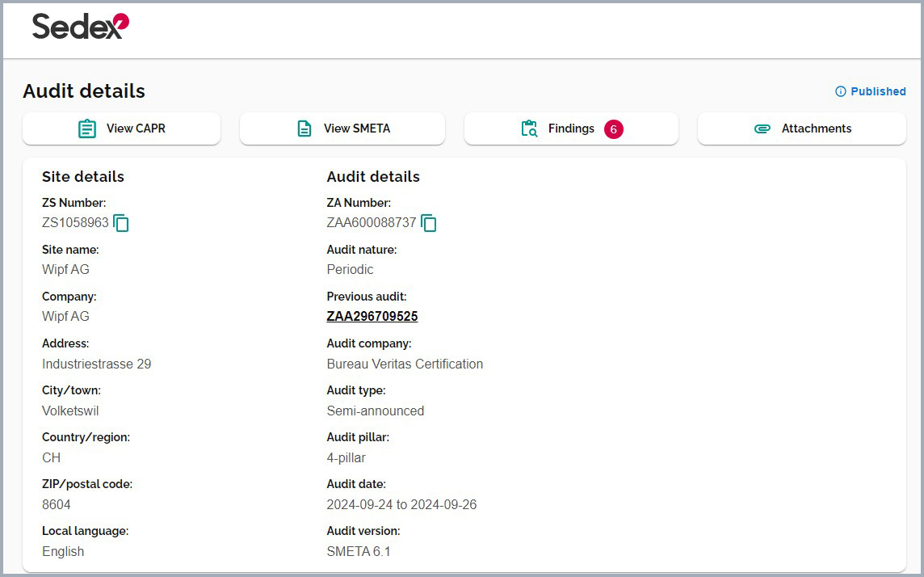Image resolution: width=924 pixels, height=577 pixels.
Task: Click the Semi-announced audit type value
Action: pyautogui.click(x=376, y=411)
